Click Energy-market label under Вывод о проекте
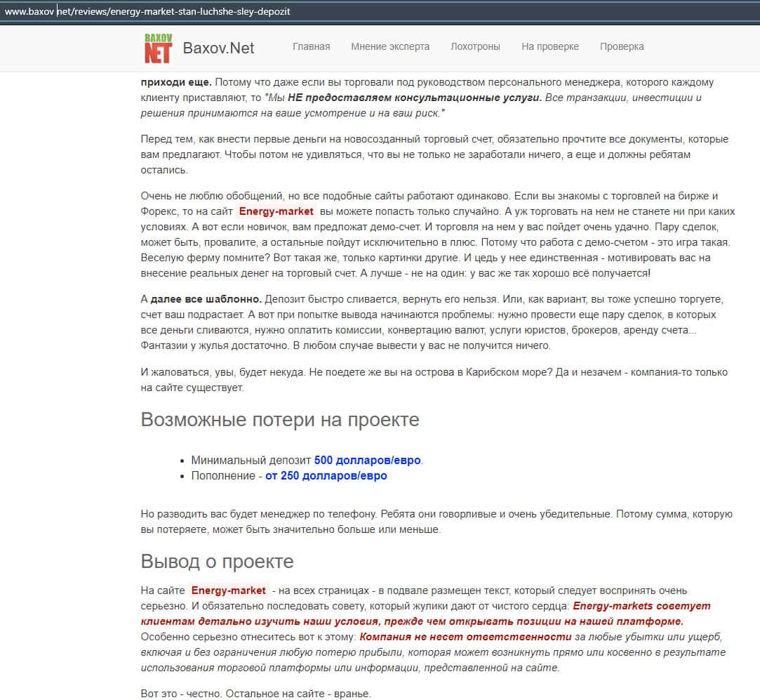The image size is (760, 700). [x=228, y=590]
